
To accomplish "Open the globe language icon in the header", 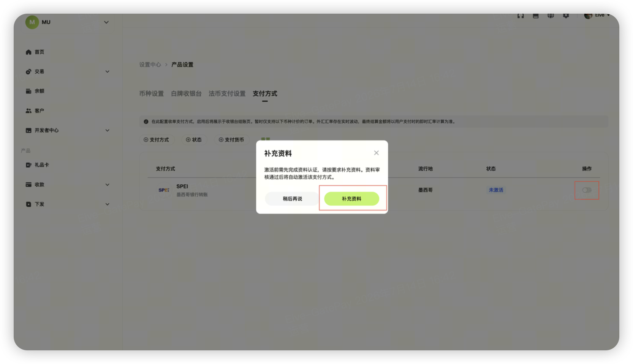I will 551,16.
